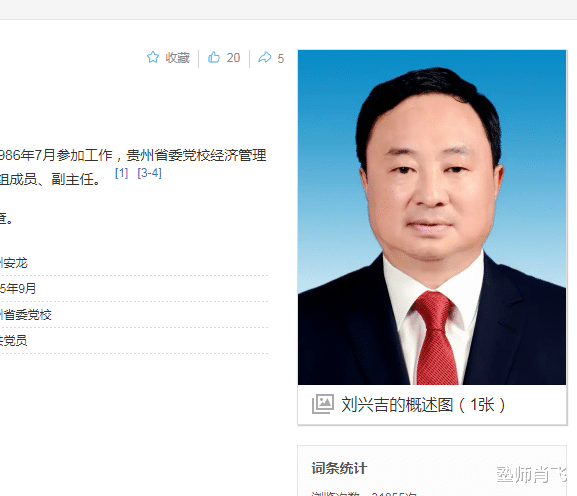Open reference citation [1]
Image resolution: width=577 pixels, height=496 pixels.
(x=121, y=173)
